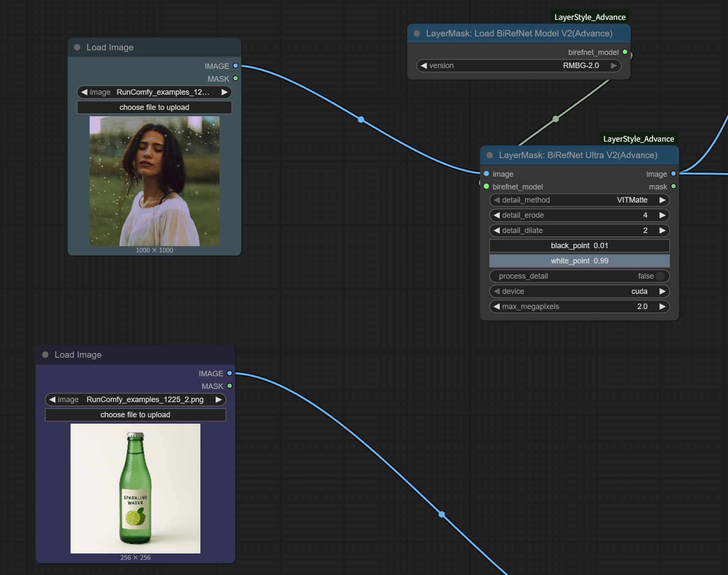Select the reroute dot on the gray birefnet_model wire
This screenshot has width=728, height=575.
[x=556, y=119]
